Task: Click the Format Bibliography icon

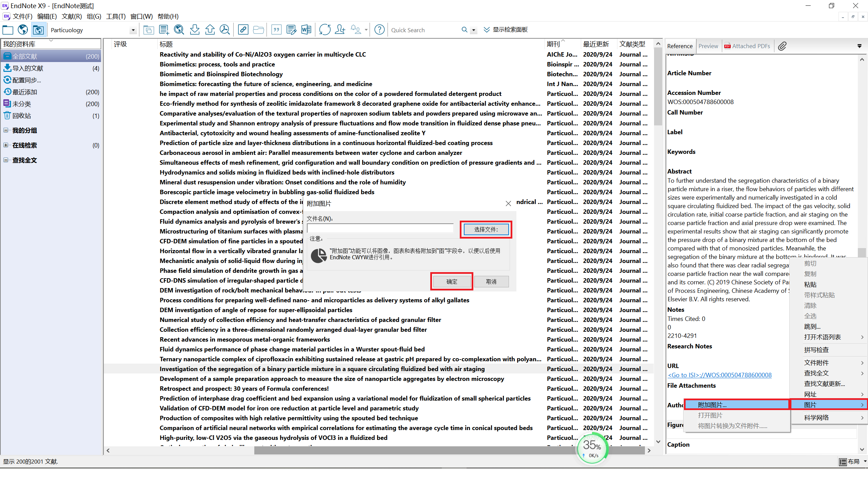Action: coord(291,30)
